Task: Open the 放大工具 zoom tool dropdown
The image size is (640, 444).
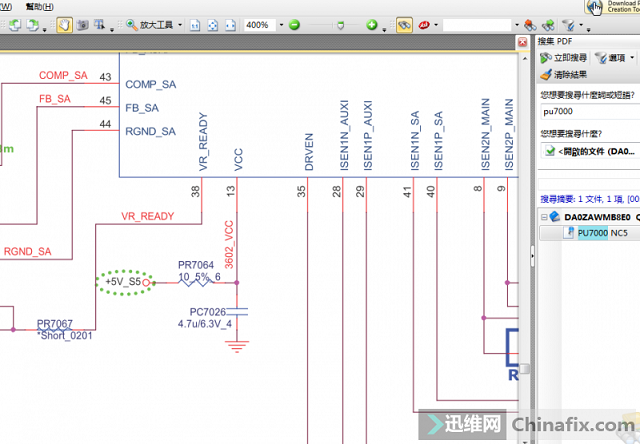Action: point(181,24)
